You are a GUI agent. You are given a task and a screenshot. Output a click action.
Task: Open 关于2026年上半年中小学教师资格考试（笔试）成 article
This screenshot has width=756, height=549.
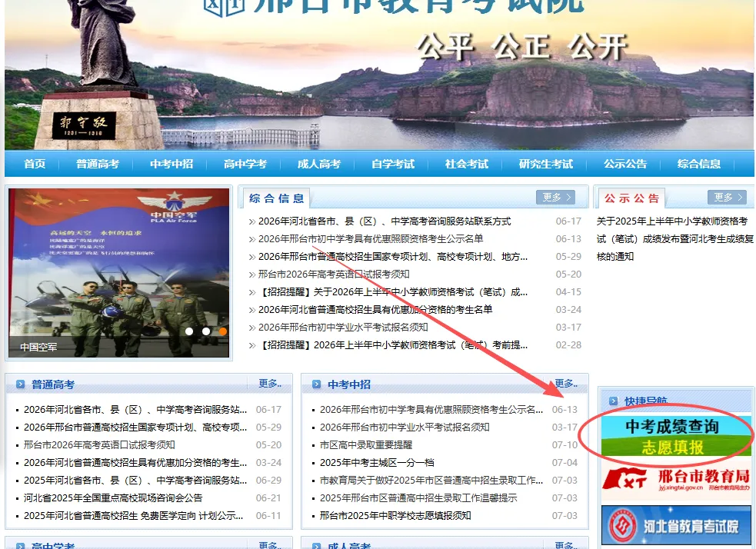coord(393,292)
